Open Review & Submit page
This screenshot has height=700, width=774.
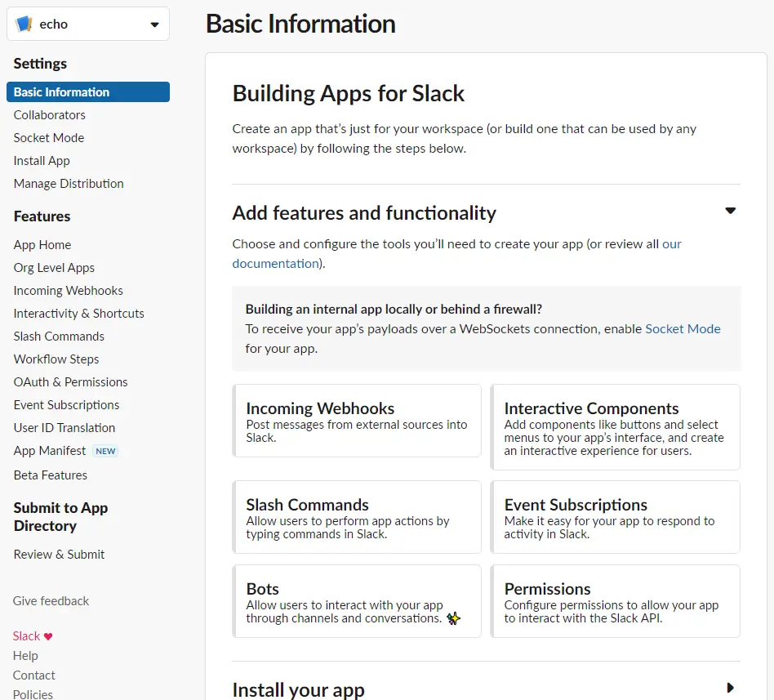(x=60, y=555)
